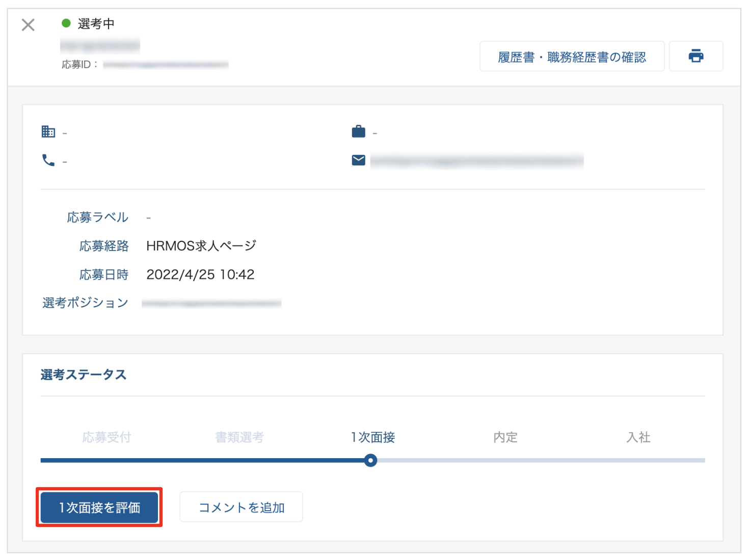The width and height of the screenshot is (749, 560).
Task: Click the 選考ポジション label
Action: pos(85,303)
